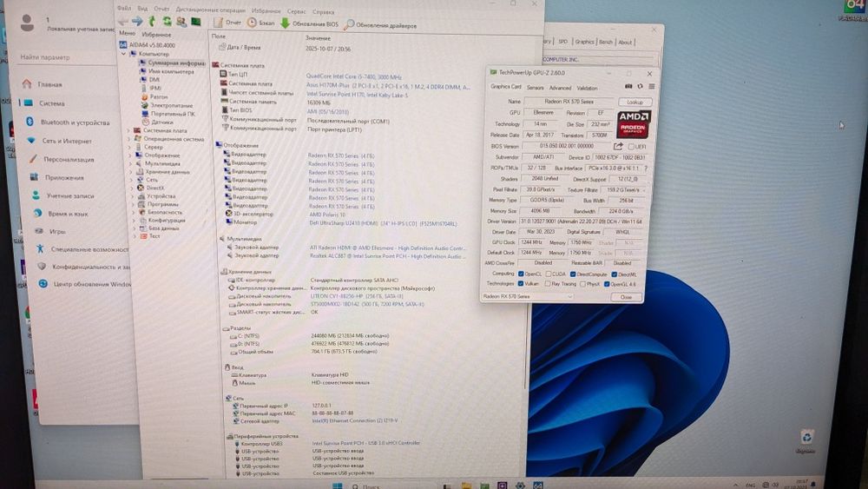Click the AIDA64 green forward arrow
The width and height of the screenshot is (868, 489).
[x=137, y=21]
